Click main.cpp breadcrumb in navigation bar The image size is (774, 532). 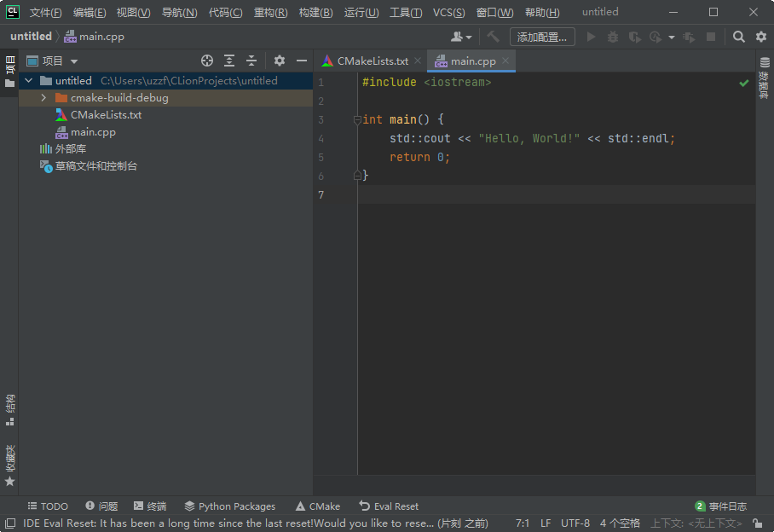click(95, 37)
